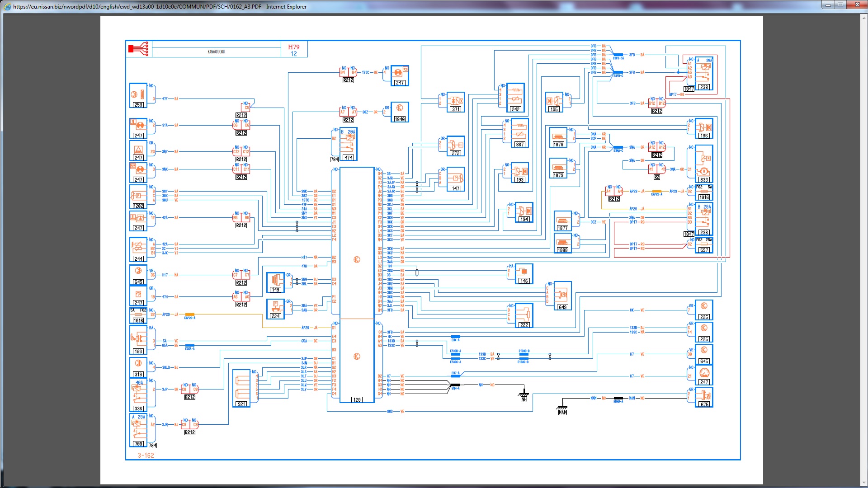Click the E3NA-C splice label
Screen dimensions: 868x488
click(x=618, y=151)
